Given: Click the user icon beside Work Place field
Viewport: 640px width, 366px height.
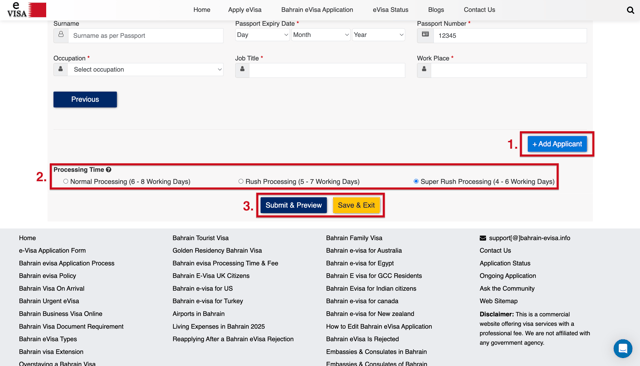Looking at the screenshot, I should tap(424, 70).
